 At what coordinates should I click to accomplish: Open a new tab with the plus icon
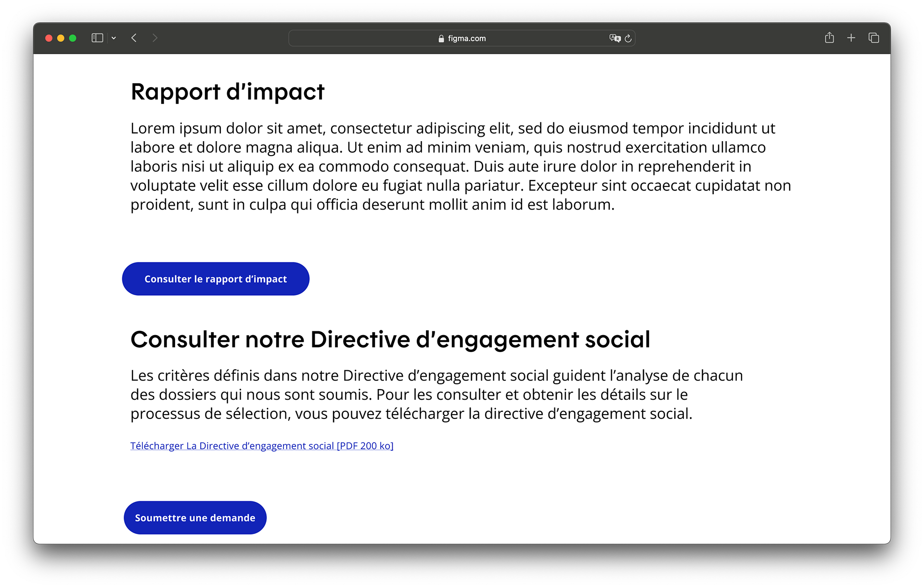pyautogui.click(x=851, y=38)
